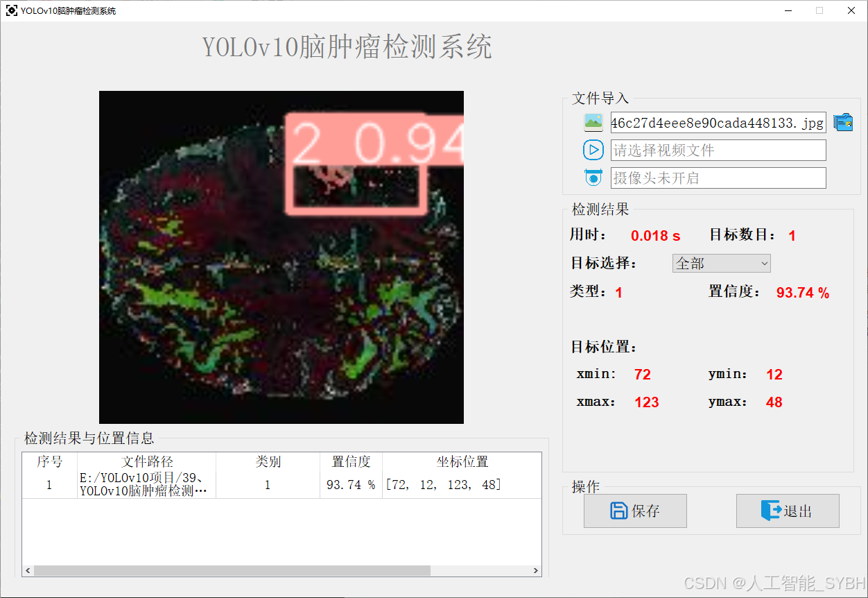Click the xmin value 72
Viewport: 868px width, 598px height.
(643, 375)
